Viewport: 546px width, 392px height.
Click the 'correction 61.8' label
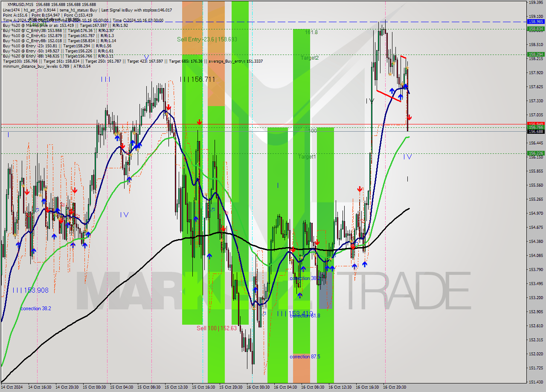tap(305, 316)
